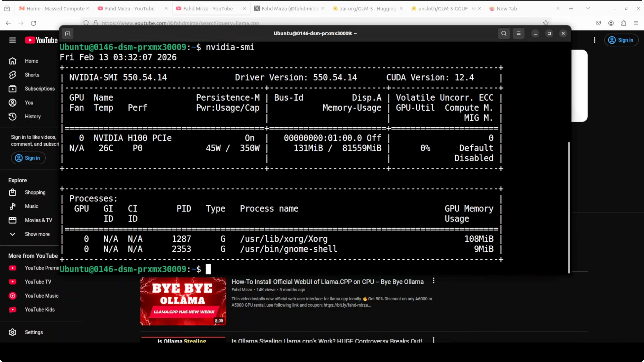Switch to the zai-org/GLM-5 Hugging Face tab
This screenshot has width=644, height=362.
(x=367, y=9)
